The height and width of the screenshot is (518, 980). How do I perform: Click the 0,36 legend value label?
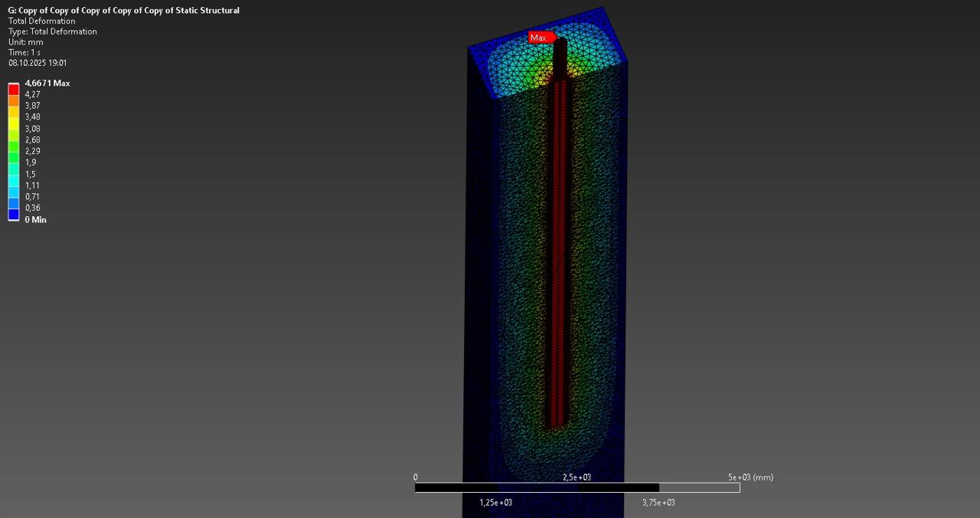[x=32, y=208]
